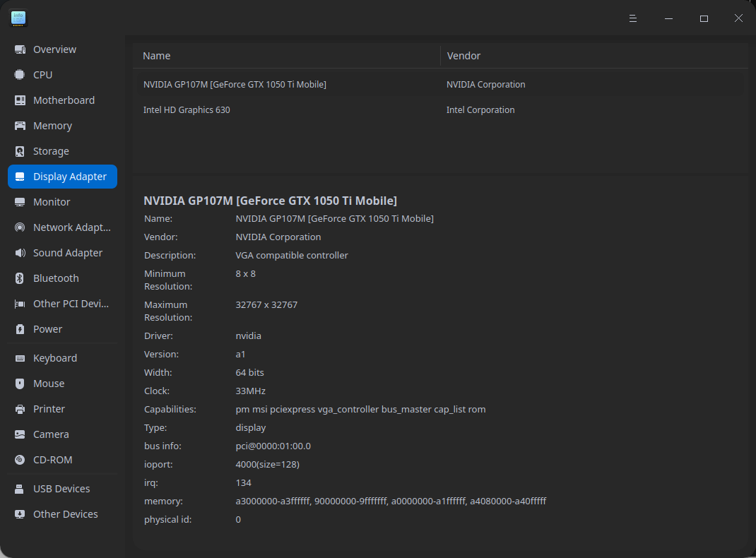Click the Monitor icon in sidebar
756x558 pixels.
tap(20, 203)
